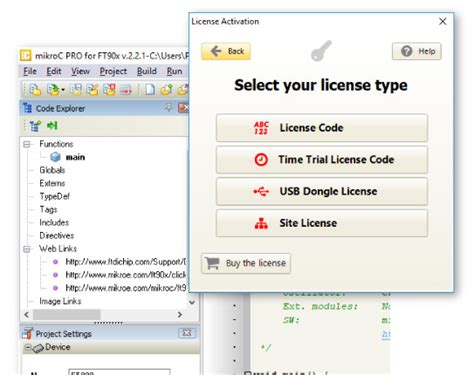The height and width of the screenshot is (375, 474).
Task: Click the blue cube icon next to main
Action: pos(55,157)
